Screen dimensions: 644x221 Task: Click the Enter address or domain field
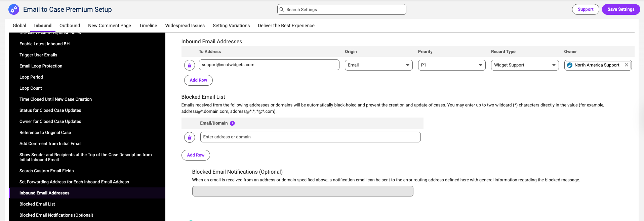[x=310, y=137]
